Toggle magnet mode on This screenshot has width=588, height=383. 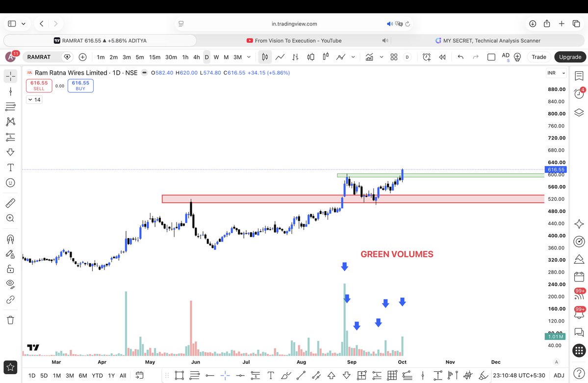[10, 239]
